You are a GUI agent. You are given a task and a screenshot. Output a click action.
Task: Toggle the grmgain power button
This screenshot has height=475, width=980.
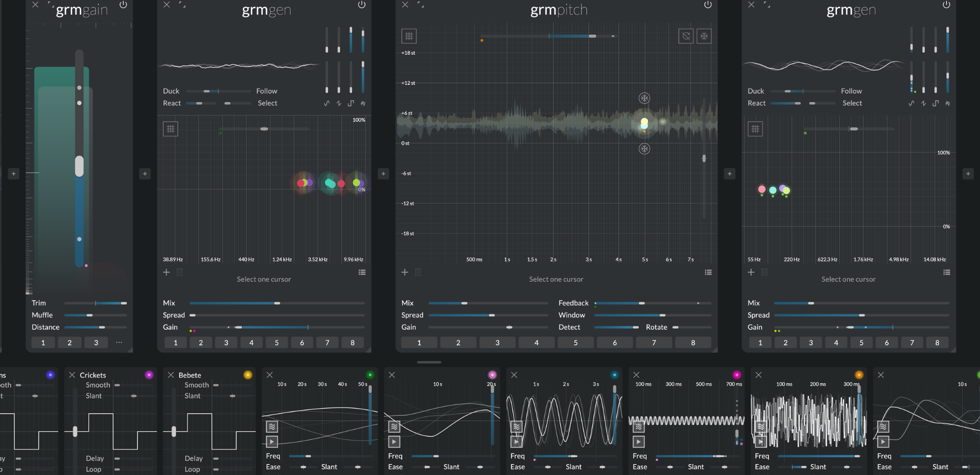(123, 5)
